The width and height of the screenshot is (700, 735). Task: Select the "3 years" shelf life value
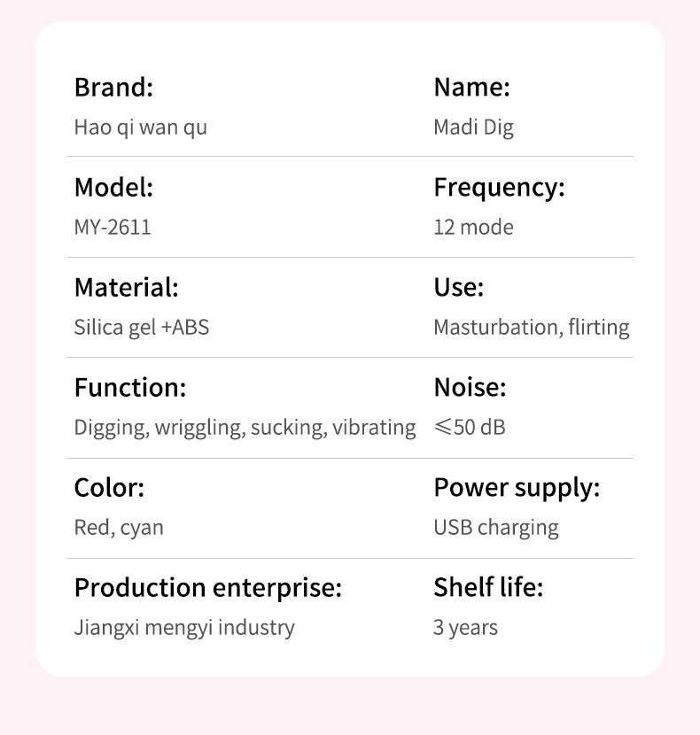[x=465, y=628]
